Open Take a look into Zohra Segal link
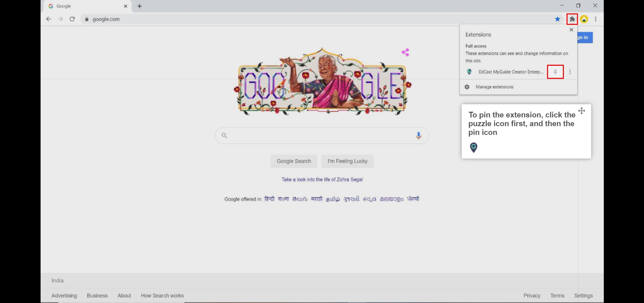 (x=322, y=180)
